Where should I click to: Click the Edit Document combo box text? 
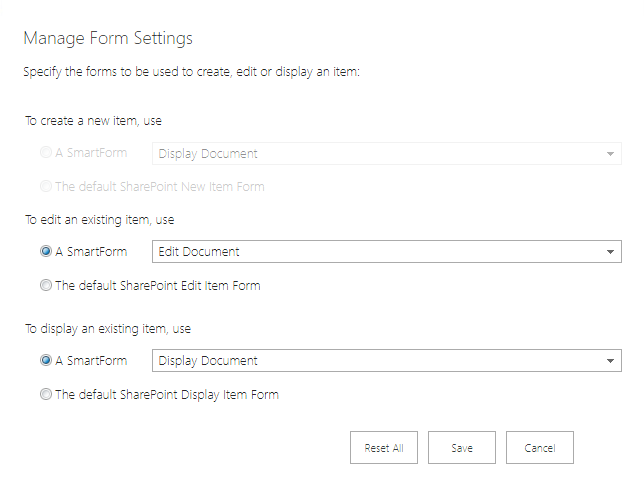(199, 252)
